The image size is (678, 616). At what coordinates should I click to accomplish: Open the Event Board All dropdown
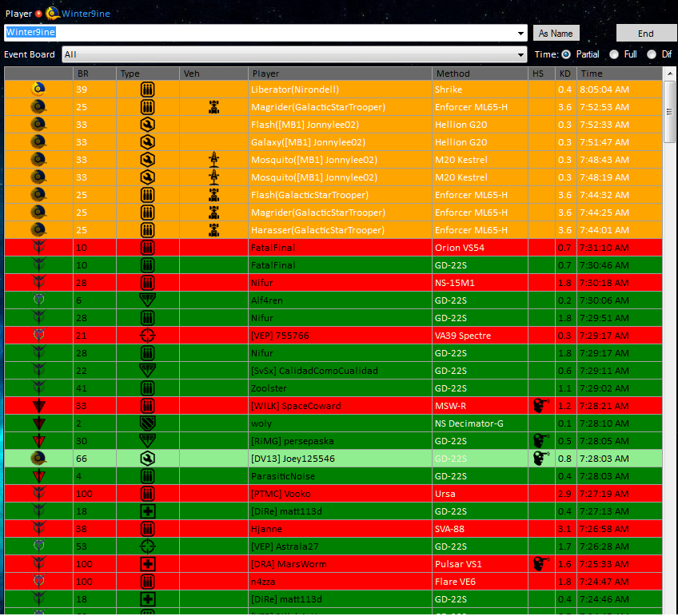(294, 54)
